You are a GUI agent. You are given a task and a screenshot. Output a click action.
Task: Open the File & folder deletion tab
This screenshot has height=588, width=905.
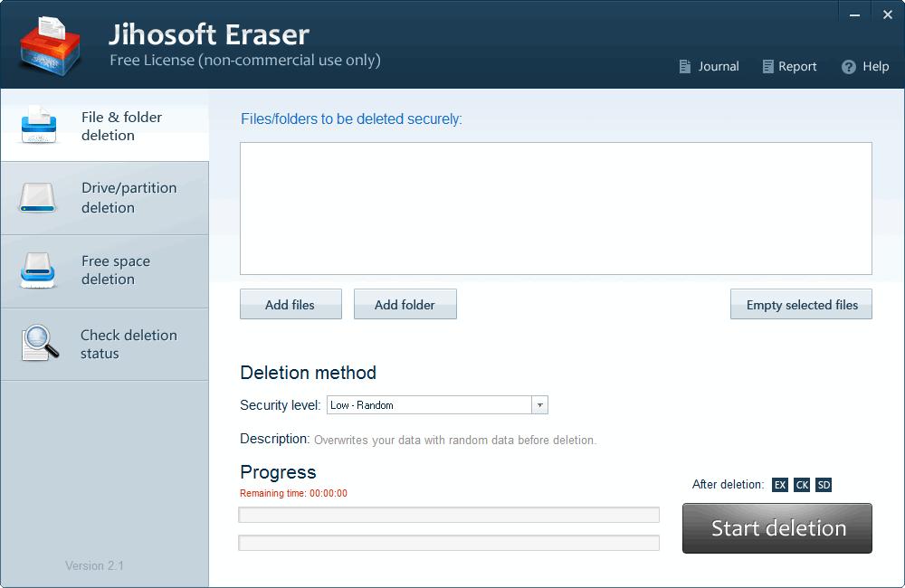click(105, 125)
